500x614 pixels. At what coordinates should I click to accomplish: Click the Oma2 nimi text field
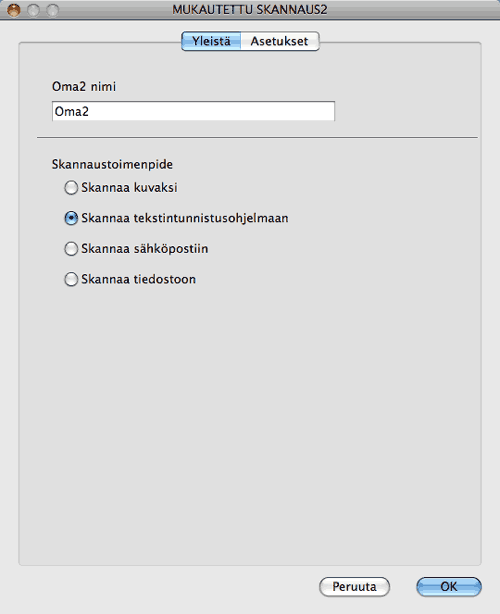(193, 111)
